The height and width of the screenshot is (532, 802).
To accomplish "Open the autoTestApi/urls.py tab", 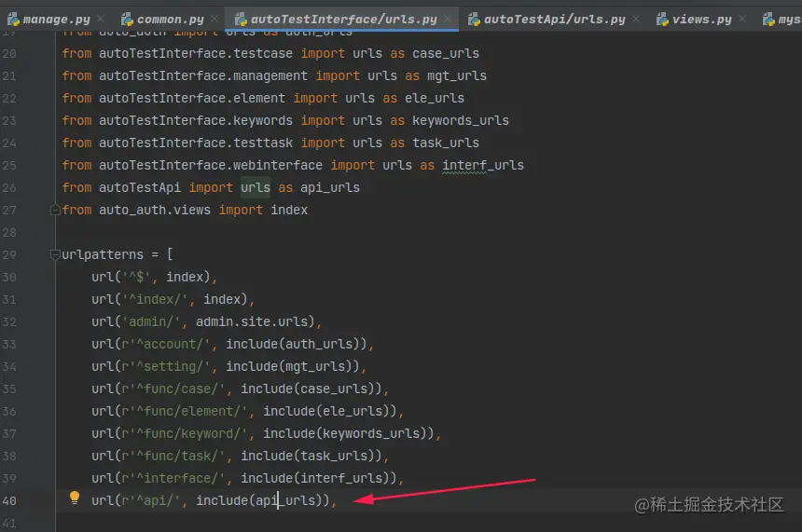I will (555, 20).
